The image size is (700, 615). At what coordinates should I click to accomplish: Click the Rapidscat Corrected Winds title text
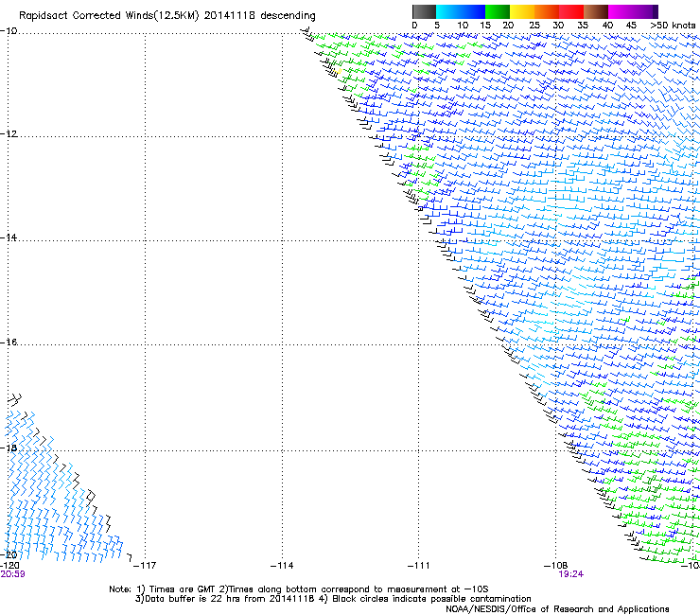(167, 16)
